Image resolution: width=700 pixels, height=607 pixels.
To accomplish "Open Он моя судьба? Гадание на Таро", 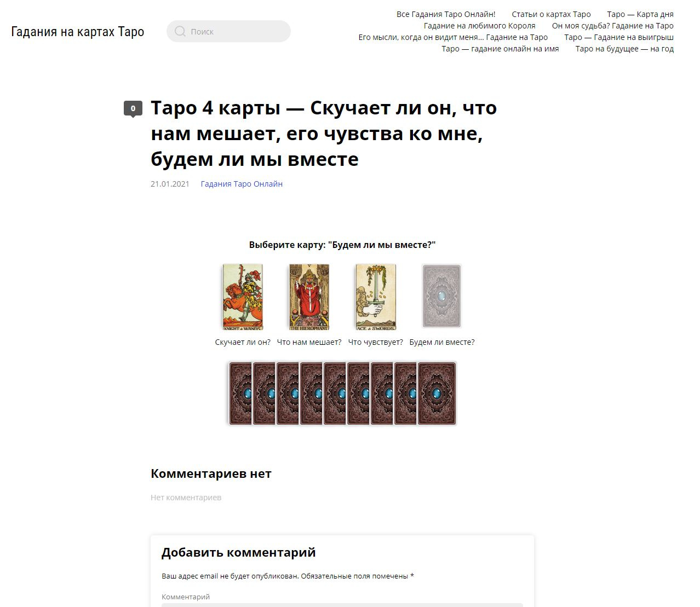I will [x=613, y=26].
